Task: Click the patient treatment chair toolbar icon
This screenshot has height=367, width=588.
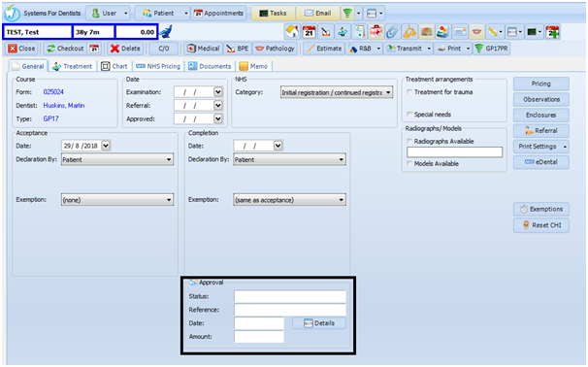Action: point(343,32)
